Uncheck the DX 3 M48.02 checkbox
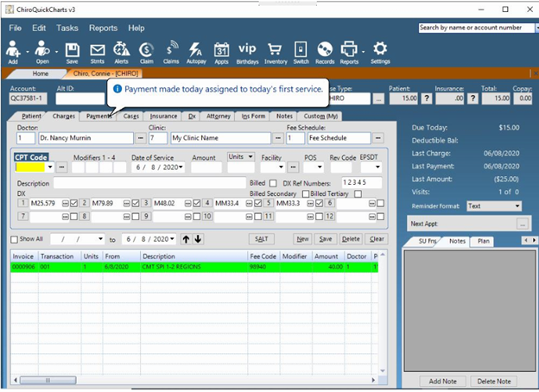The width and height of the screenshot is (539, 392). pyautogui.click(x=197, y=204)
